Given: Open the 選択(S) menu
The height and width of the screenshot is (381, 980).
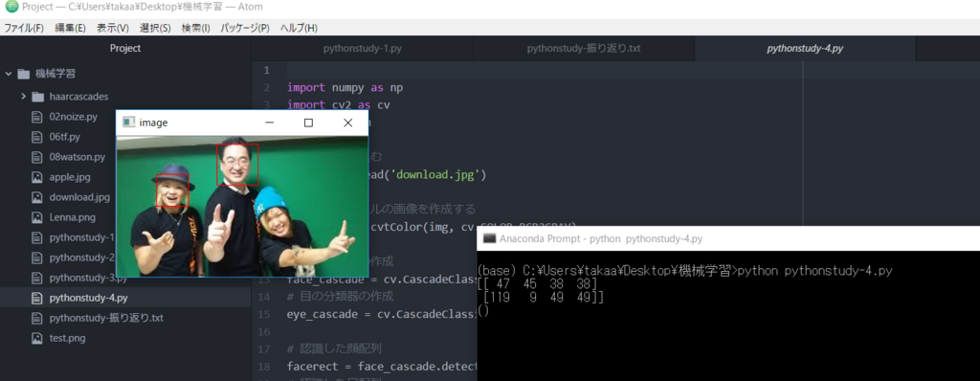Looking at the screenshot, I should [155, 28].
